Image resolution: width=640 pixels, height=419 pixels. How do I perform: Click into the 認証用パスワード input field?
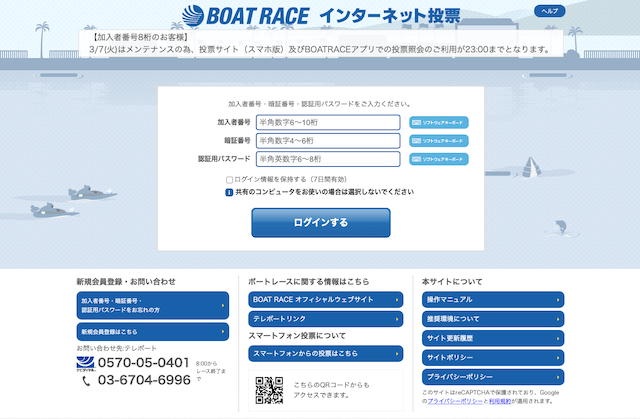[327, 159]
